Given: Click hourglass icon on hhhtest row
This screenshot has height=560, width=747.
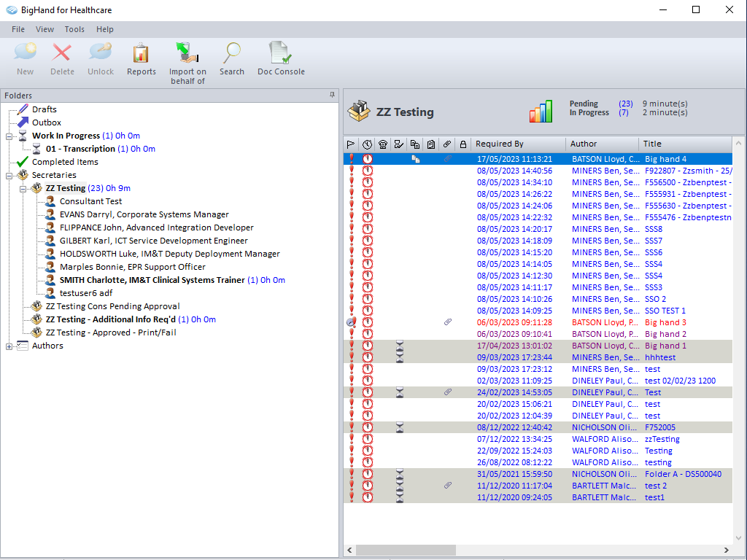Looking at the screenshot, I should [400, 357].
